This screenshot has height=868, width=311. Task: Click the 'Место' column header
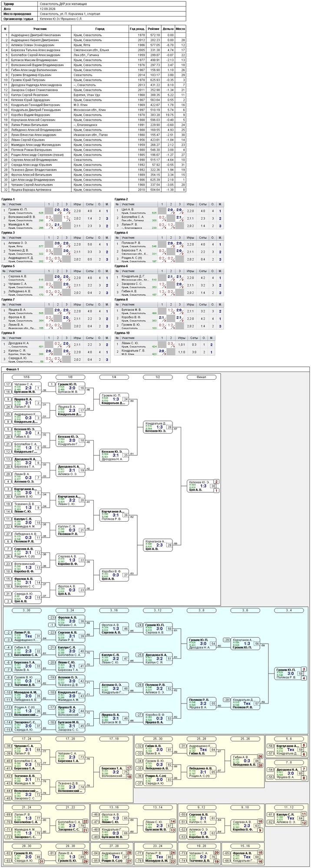[x=180, y=29]
